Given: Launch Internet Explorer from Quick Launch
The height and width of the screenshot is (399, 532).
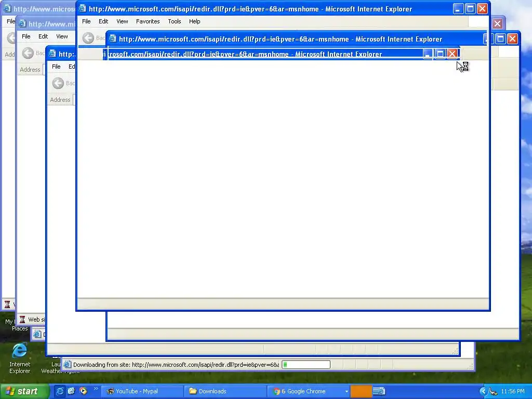Looking at the screenshot, I should tap(59, 391).
